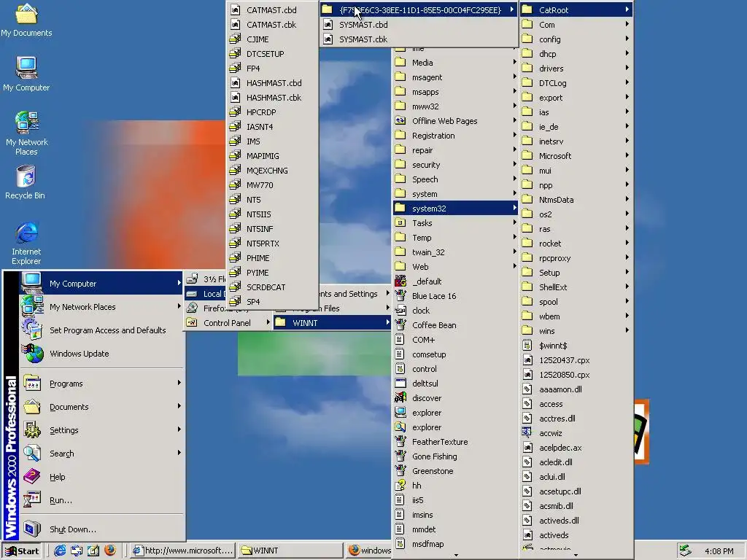Screen dimensions: 747x560
Task: Open the My Documents desktop icon
Action: pos(26,20)
